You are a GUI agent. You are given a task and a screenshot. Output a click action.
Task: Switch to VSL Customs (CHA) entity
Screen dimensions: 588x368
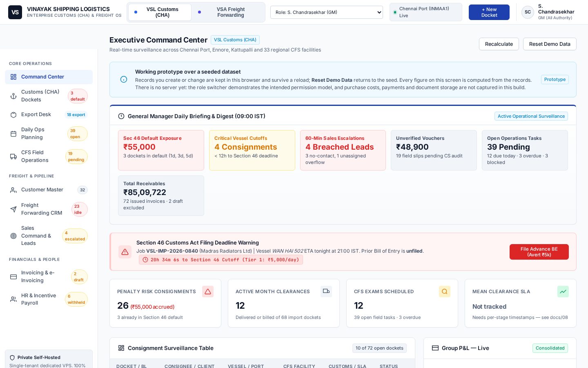pyautogui.click(x=160, y=12)
